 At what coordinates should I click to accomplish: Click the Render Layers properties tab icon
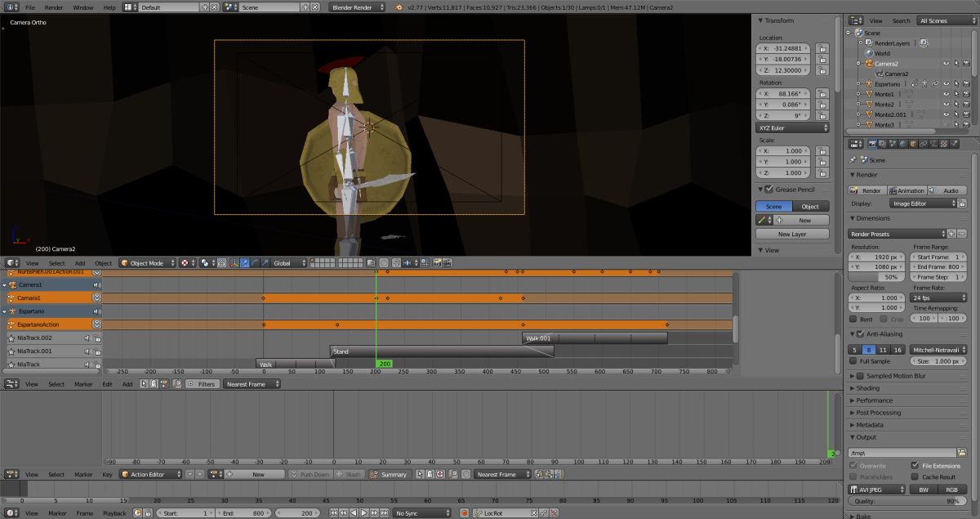click(883, 143)
